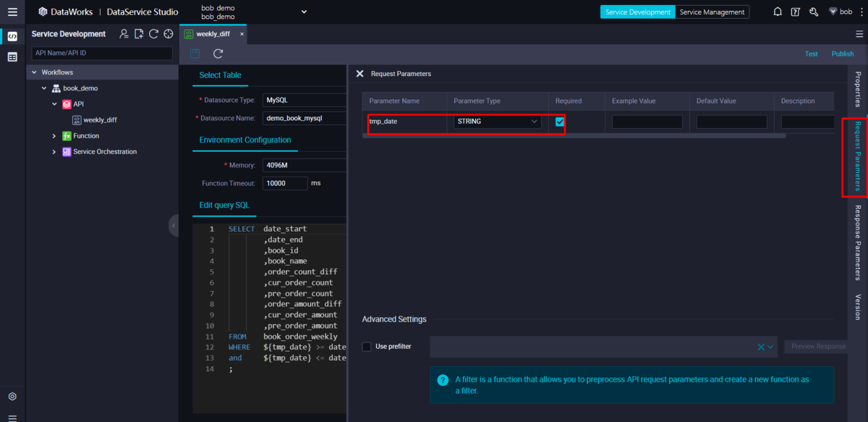The image size is (868, 422).
Task: Close the Request Parameters panel
Action: pos(359,74)
